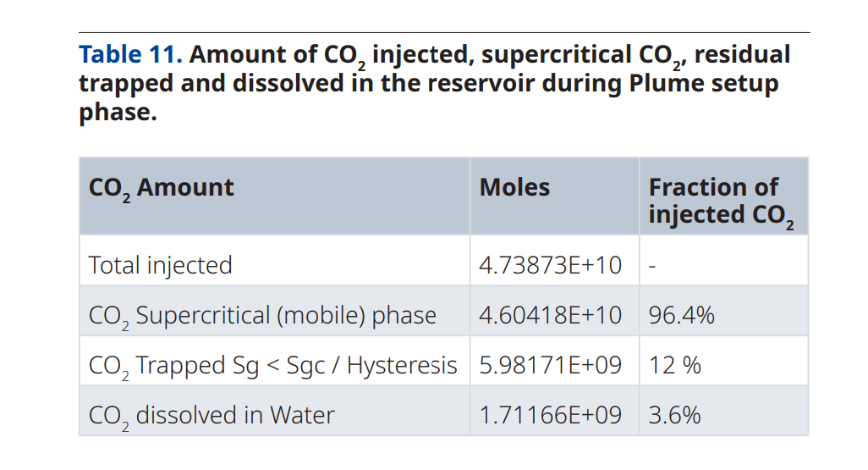The width and height of the screenshot is (868, 470).
Task: Click the 'Table 11.' caption label
Action: pyautogui.click(x=130, y=55)
